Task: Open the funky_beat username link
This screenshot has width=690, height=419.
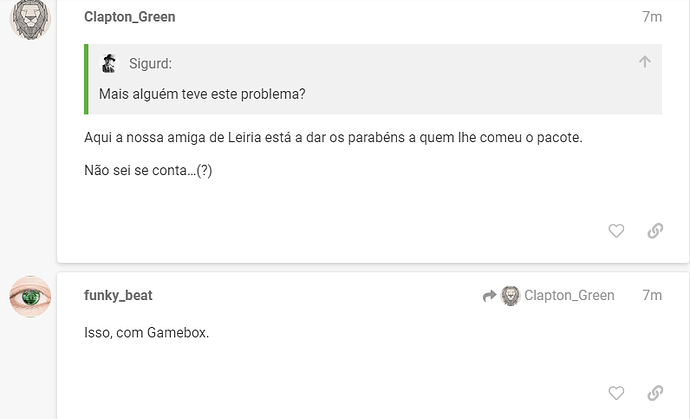Action: coord(118,295)
